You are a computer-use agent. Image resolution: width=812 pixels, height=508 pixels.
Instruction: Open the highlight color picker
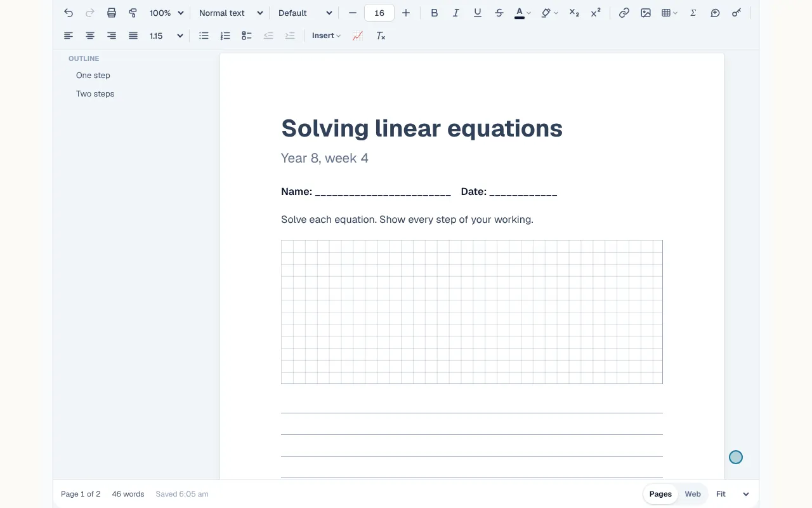tap(549, 13)
